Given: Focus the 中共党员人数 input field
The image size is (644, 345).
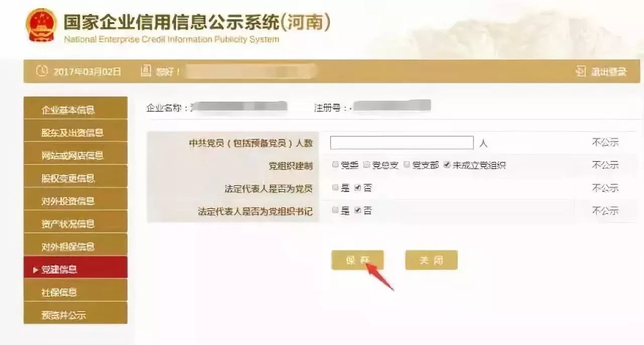Looking at the screenshot, I should pyautogui.click(x=401, y=143).
